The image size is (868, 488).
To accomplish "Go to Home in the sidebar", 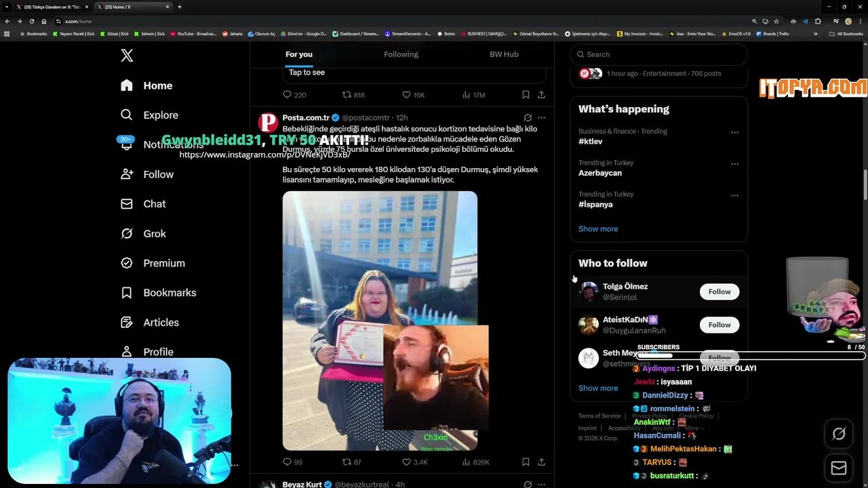I will [146, 85].
